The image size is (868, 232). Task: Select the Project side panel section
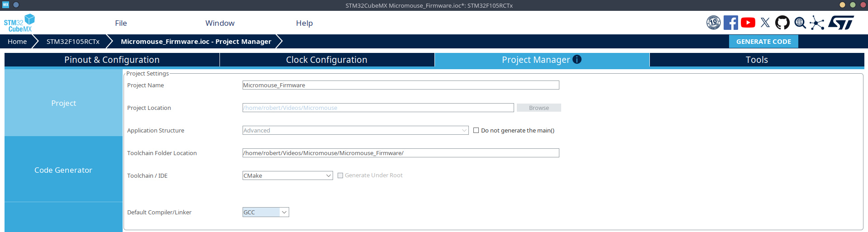pyautogui.click(x=63, y=103)
